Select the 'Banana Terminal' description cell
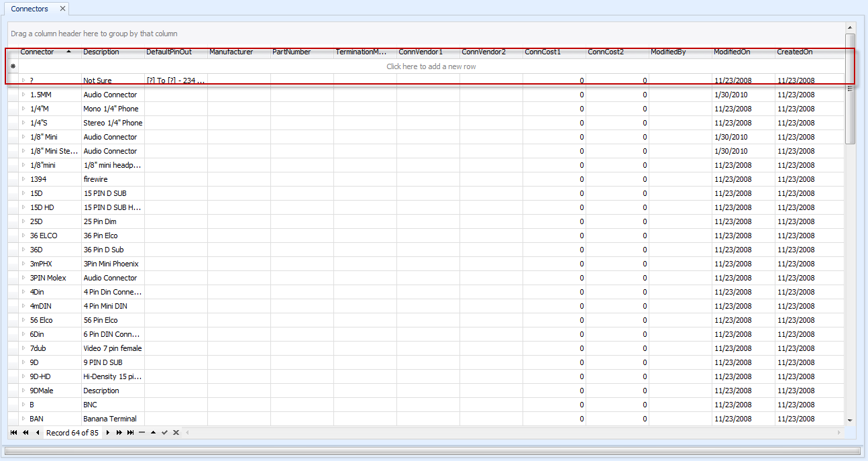 coord(113,419)
